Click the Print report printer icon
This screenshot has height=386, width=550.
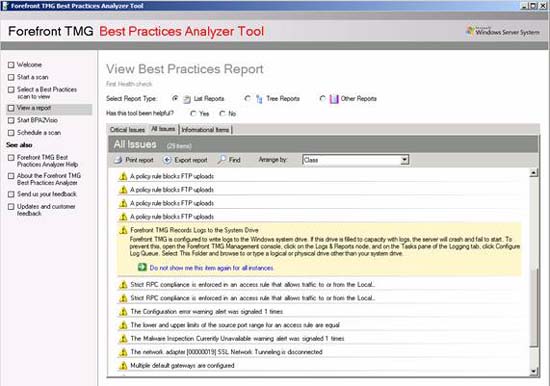(118, 160)
